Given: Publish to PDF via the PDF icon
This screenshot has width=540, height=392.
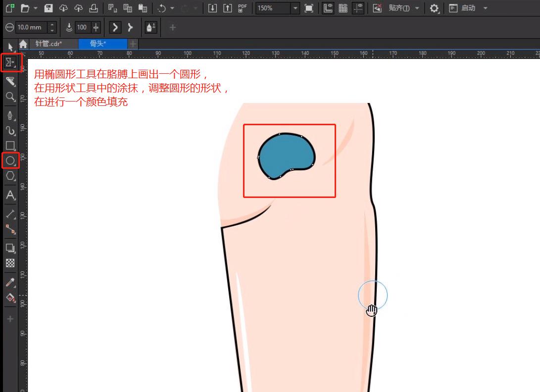Looking at the screenshot, I should point(243,8).
